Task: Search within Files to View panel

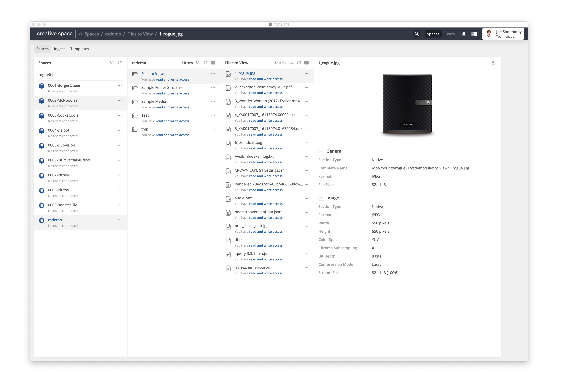Action: coord(291,63)
